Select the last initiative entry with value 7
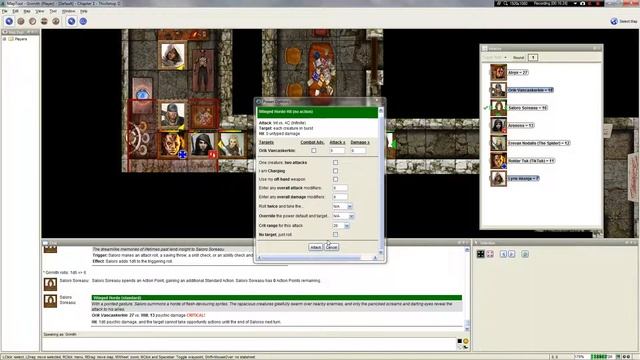Image resolution: width=640 pixels, height=360 pixels. tap(514, 178)
